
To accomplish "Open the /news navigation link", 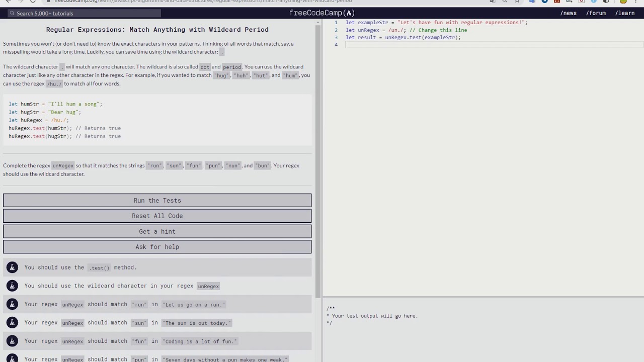I will 569,13.
